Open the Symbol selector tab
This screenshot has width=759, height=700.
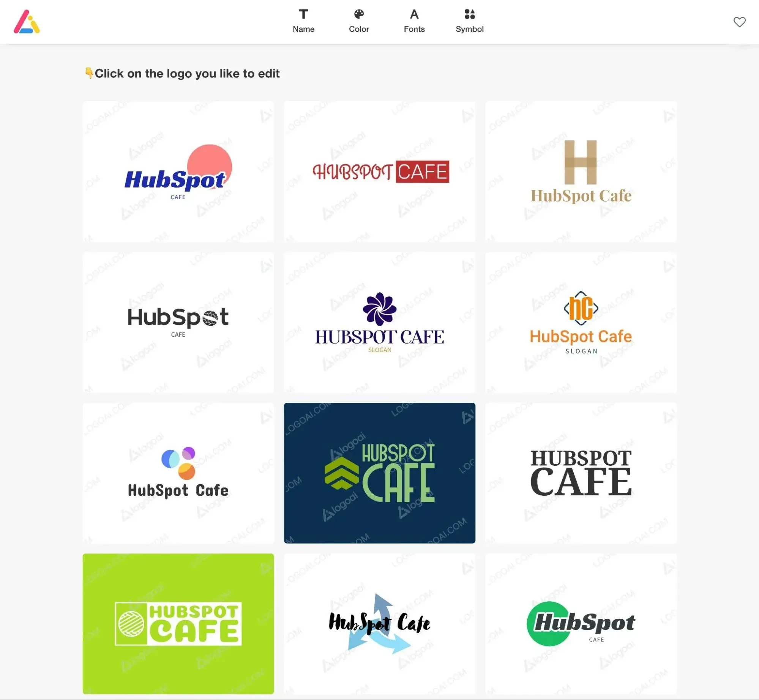pyautogui.click(x=469, y=20)
